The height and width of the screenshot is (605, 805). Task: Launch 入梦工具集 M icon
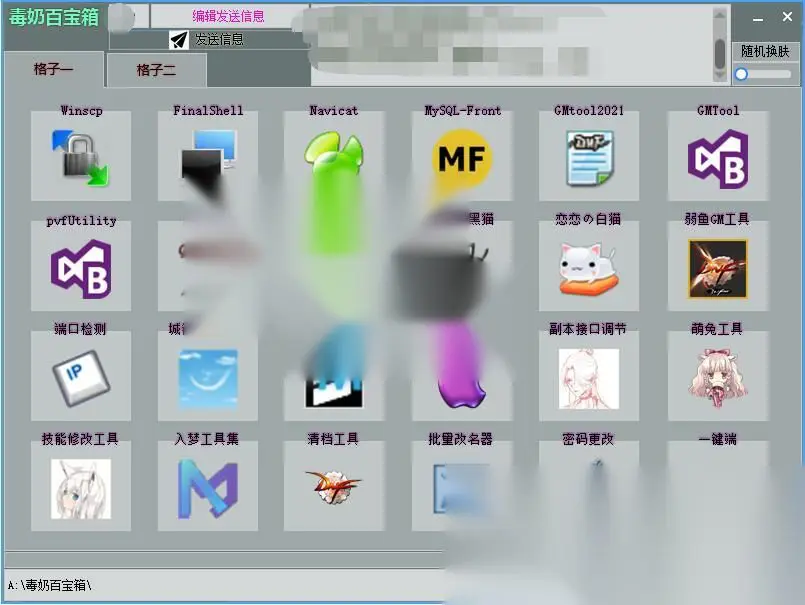point(208,488)
